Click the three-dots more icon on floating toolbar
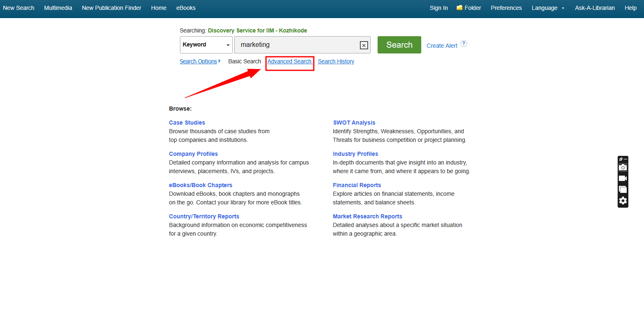644x315 pixels. [x=625, y=159]
